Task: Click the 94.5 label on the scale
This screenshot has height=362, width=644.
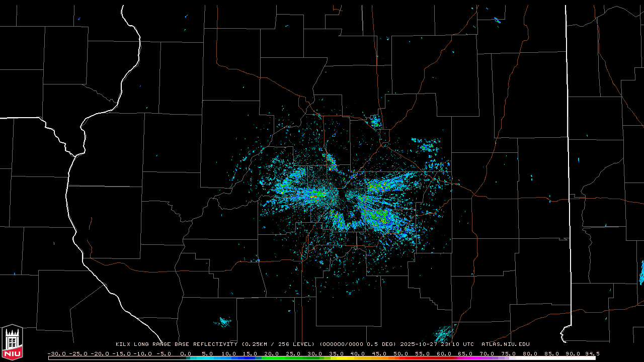Action: [x=591, y=353]
